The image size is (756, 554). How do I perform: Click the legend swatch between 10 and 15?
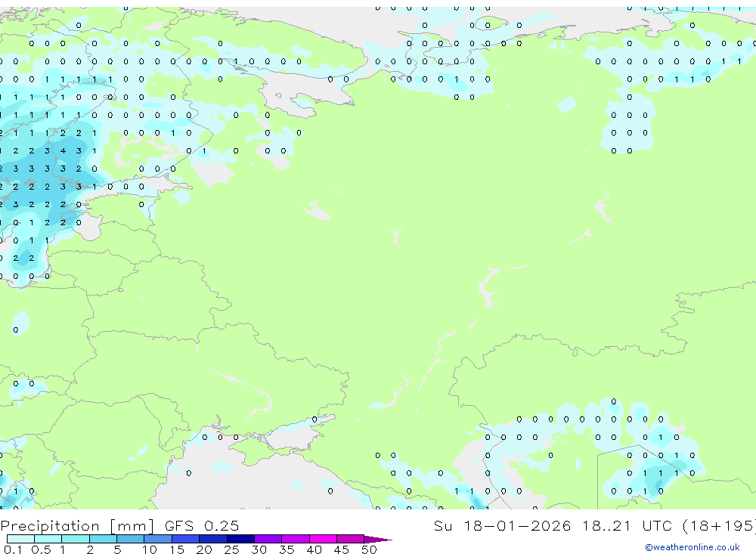[x=158, y=539]
